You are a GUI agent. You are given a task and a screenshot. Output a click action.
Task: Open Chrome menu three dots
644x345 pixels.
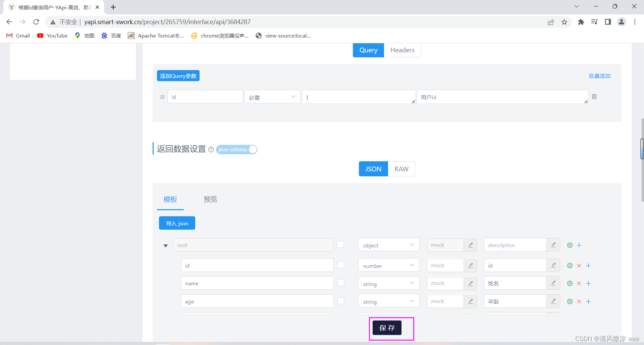[x=635, y=22]
